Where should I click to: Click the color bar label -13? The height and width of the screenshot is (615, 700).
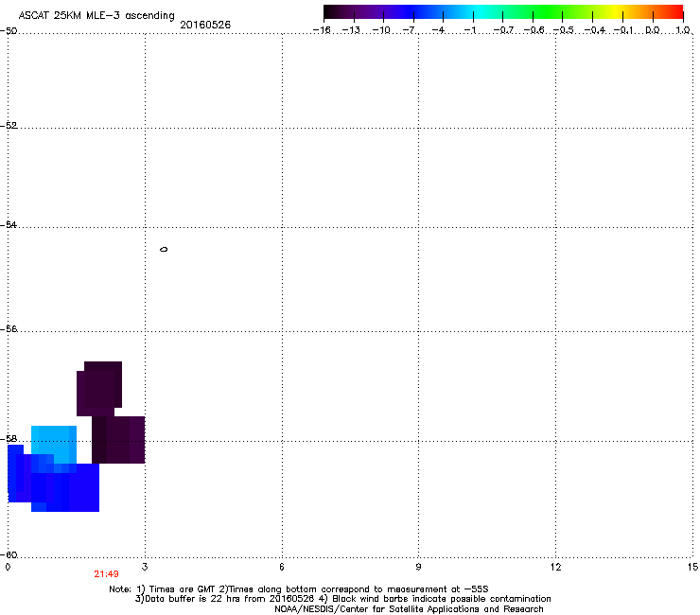351,30
